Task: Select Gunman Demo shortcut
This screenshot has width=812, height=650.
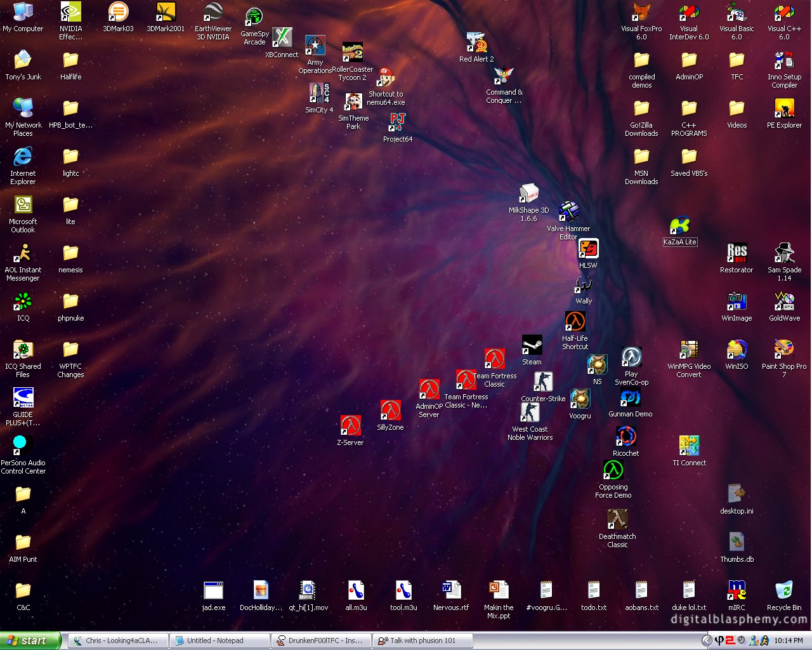Action: (631, 402)
